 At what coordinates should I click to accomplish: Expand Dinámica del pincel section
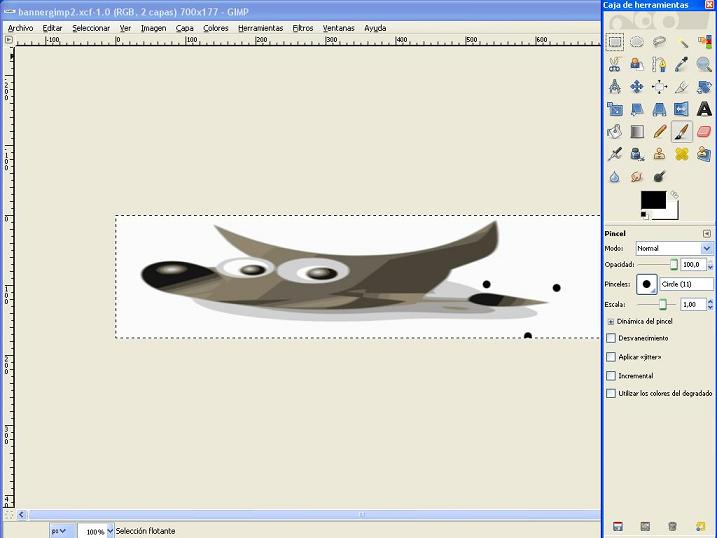[x=610, y=322]
